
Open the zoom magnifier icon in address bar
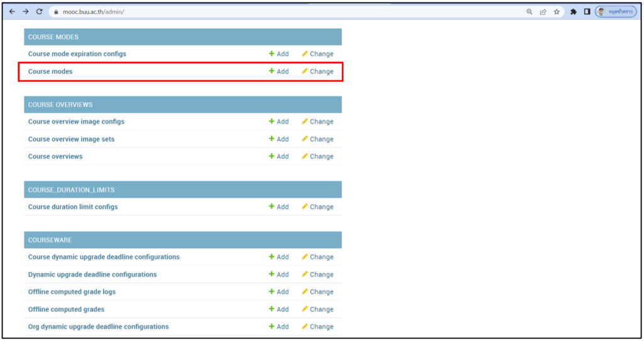click(530, 11)
